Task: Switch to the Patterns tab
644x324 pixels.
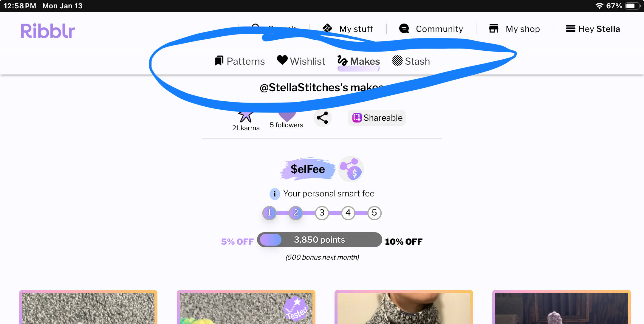Action: [240, 61]
